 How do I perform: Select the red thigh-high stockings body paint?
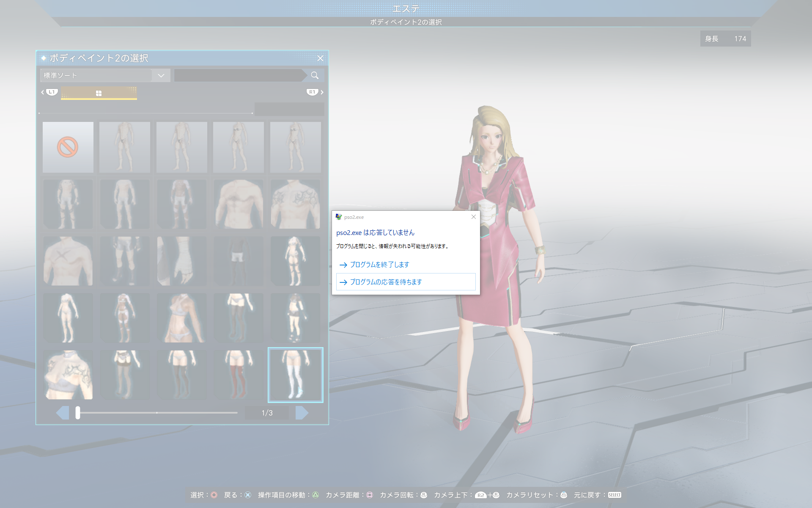click(239, 375)
